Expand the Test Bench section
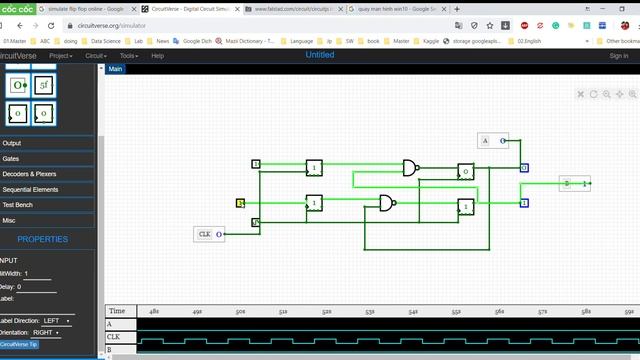 pos(47,205)
